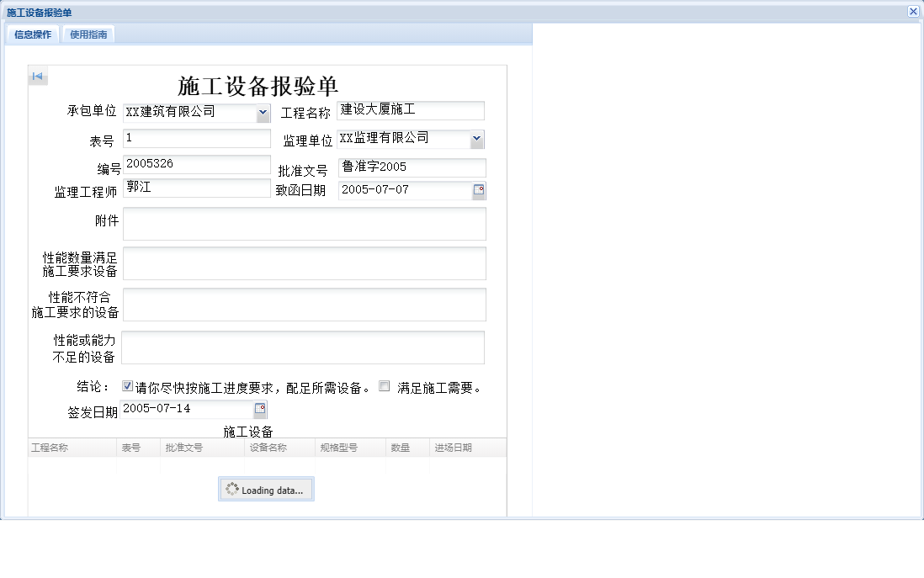Open the 签发日期 calendar picker icon
Screen dimensions: 924x578
tap(260, 408)
